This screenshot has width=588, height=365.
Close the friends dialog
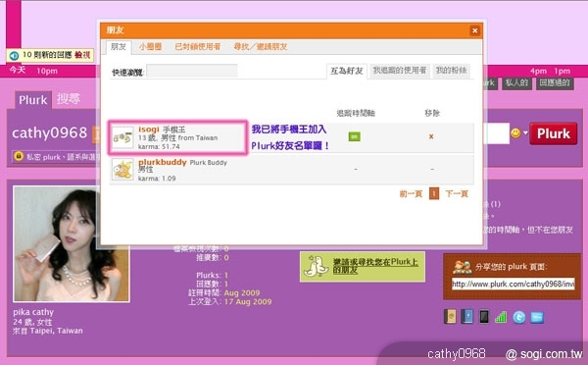[x=474, y=30]
